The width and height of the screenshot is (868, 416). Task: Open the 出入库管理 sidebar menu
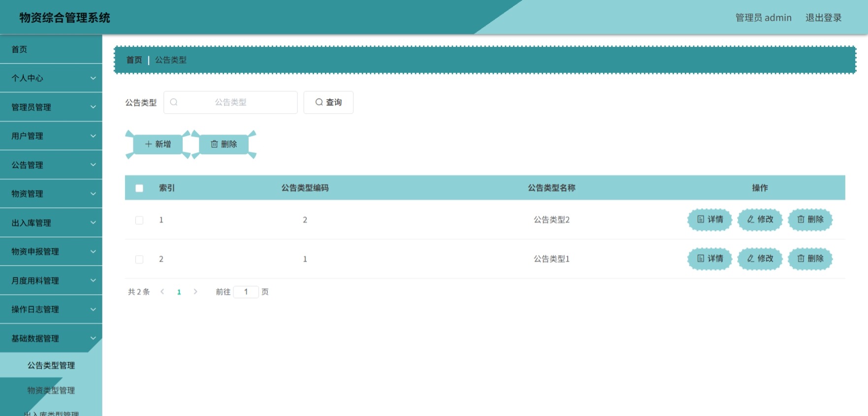coord(51,222)
